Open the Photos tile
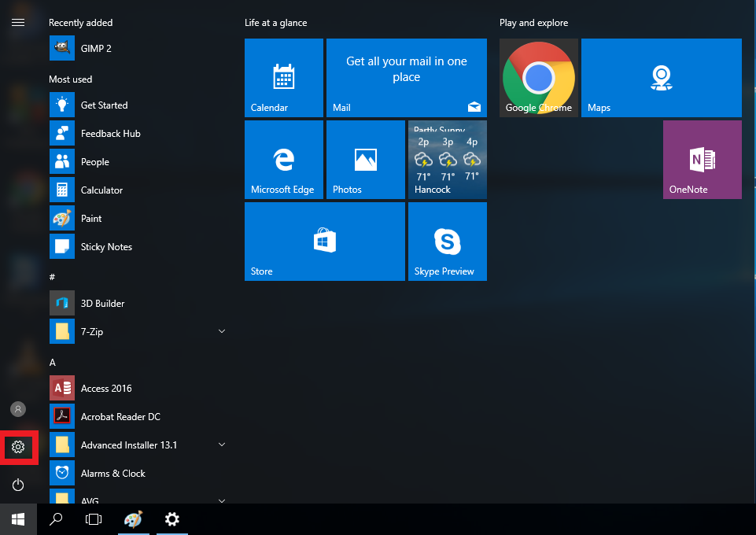 click(x=366, y=160)
